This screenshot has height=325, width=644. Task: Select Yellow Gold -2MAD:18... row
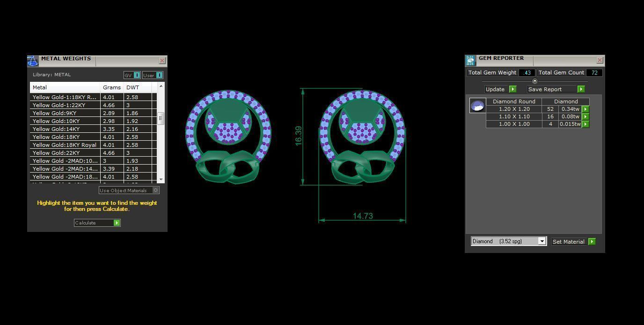[x=93, y=177]
